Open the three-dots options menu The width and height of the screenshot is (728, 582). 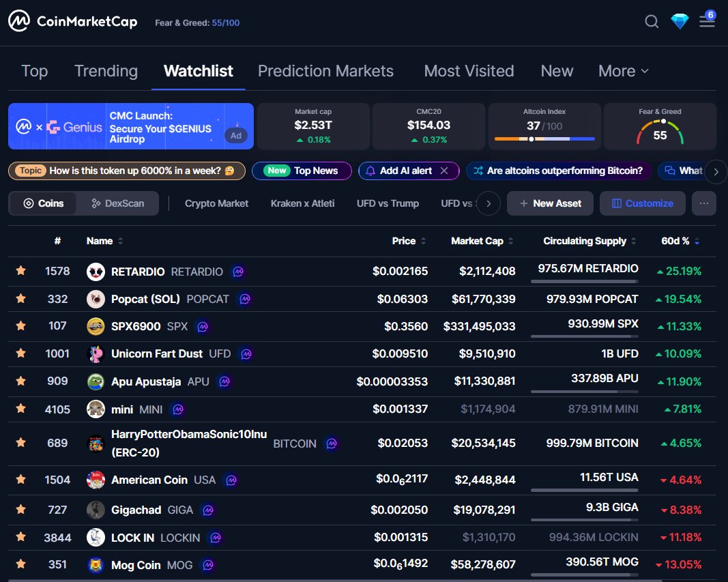point(704,203)
